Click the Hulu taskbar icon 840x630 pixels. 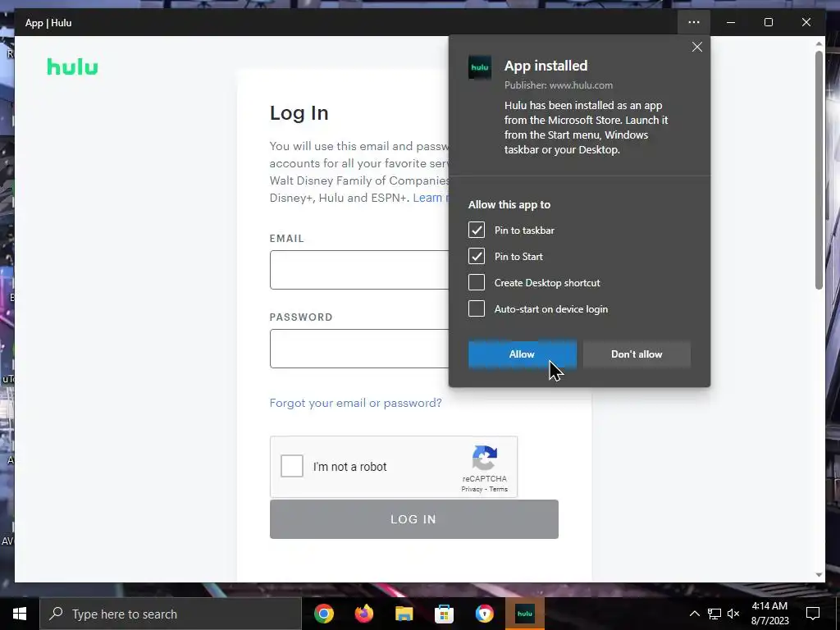tap(524, 614)
